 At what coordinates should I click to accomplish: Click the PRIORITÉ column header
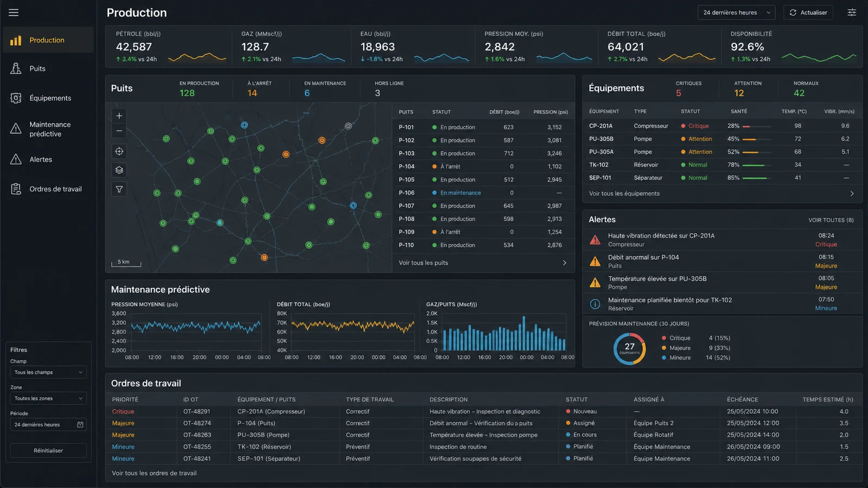pyautogui.click(x=125, y=400)
